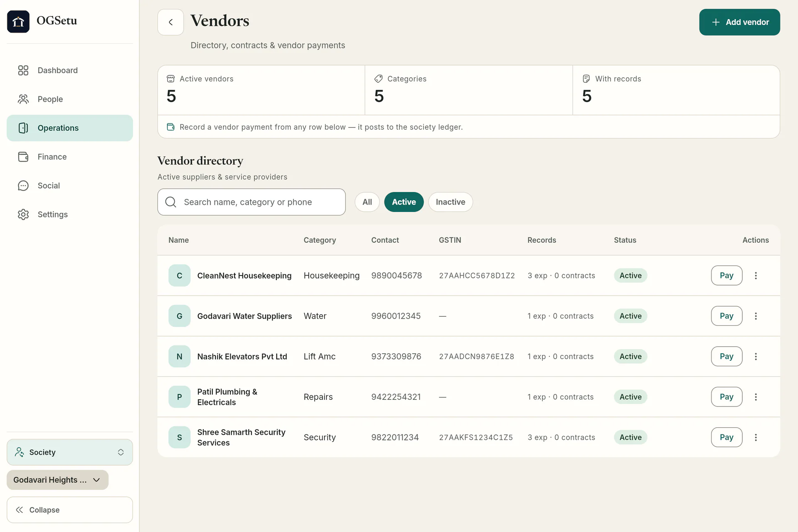Open the Godavari Heights society dropdown

click(x=57, y=480)
